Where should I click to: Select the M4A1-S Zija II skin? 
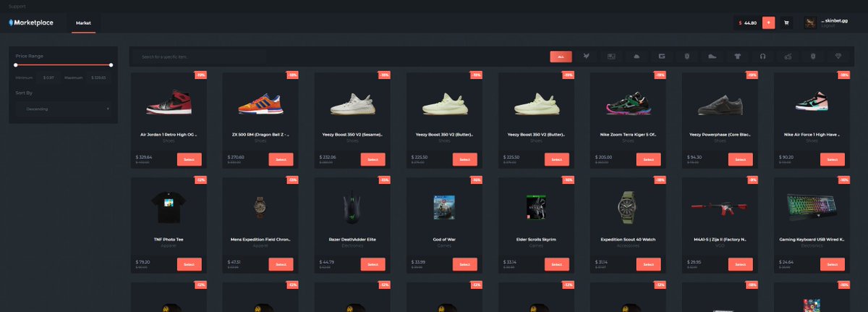click(741, 264)
